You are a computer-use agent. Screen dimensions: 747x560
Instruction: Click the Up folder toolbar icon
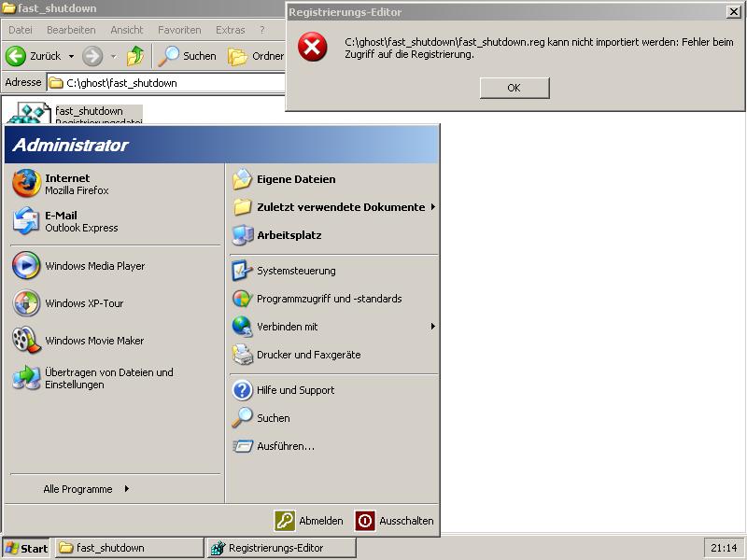135,56
